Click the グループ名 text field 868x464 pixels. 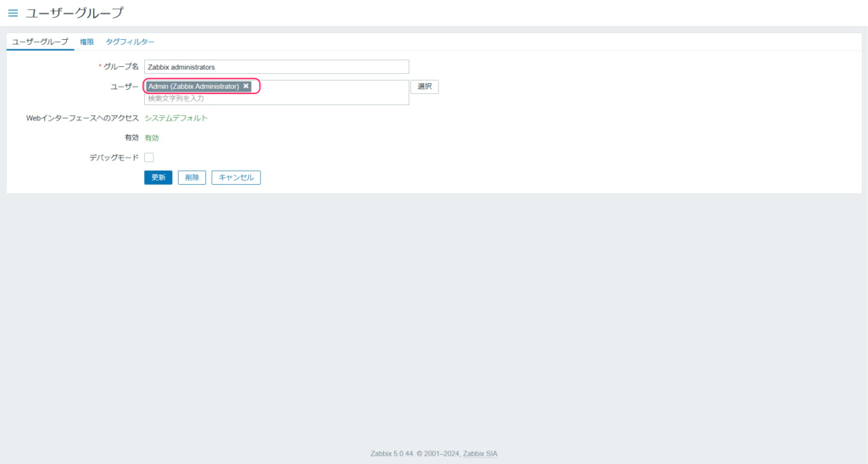[276, 67]
